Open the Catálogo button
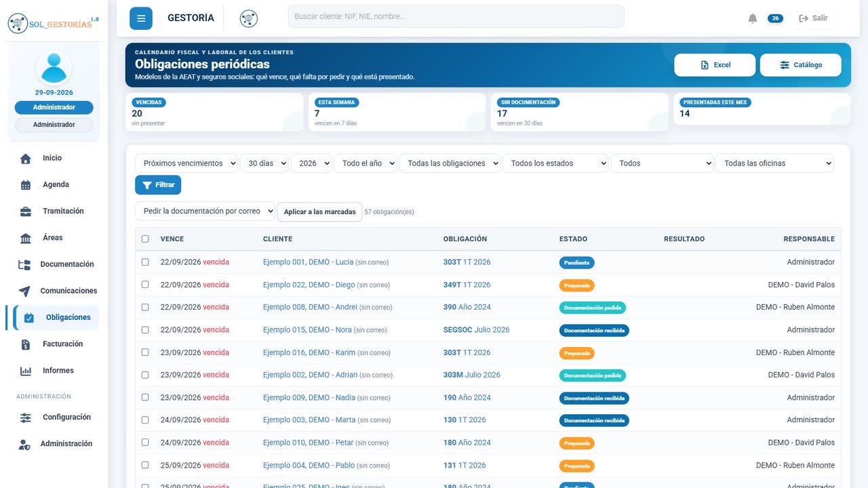868x488 pixels. click(801, 65)
